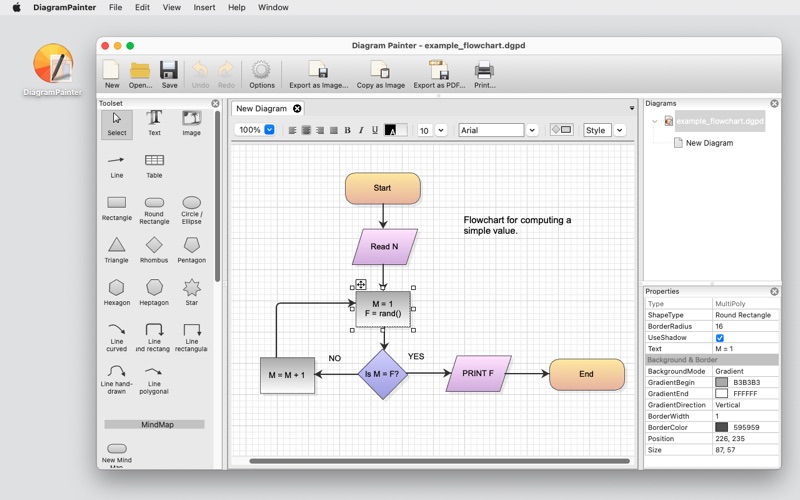The image size is (800, 500).
Task: Select the Line hand-drawn tool
Action: coord(117,380)
